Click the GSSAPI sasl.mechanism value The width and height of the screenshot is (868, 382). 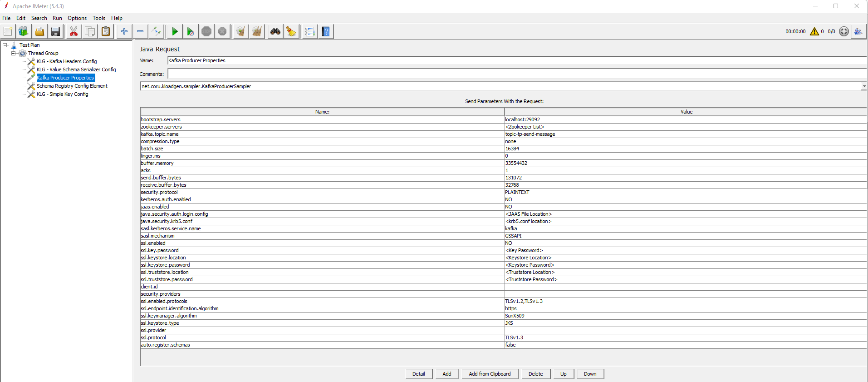click(686, 236)
